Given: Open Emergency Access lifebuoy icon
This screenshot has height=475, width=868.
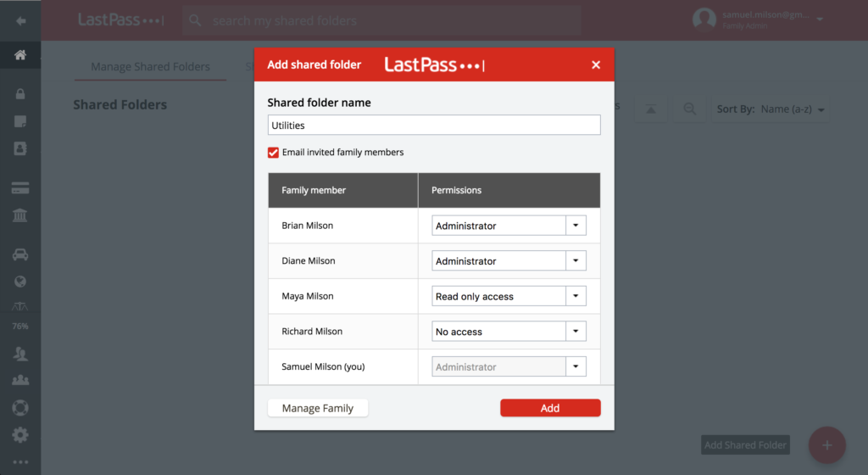Looking at the screenshot, I should [x=20, y=408].
